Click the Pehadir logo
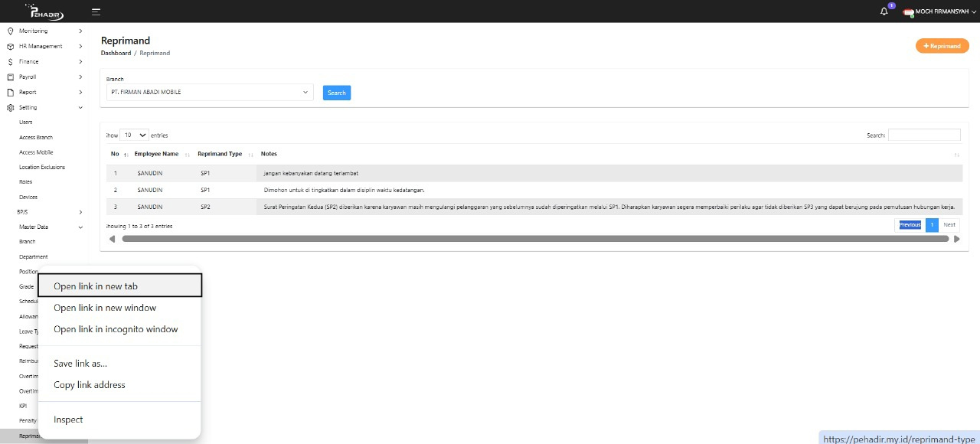This screenshot has height=444, width=980. (x=46, y=11)
